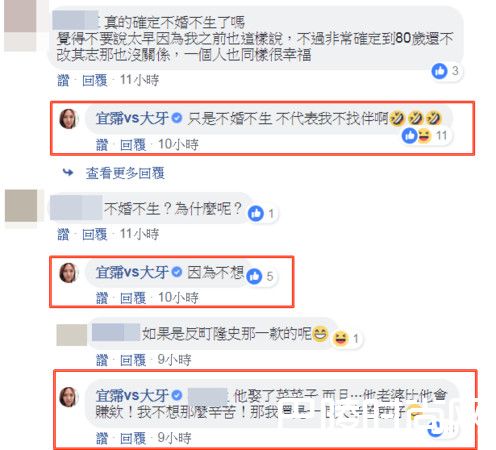Open the 11小時 timestamp of the top comment

coord(139,80)
